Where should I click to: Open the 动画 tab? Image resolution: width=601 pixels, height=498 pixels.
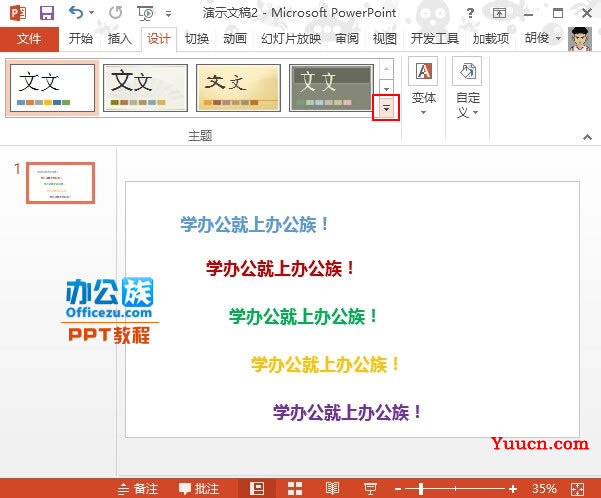[x=235, y=39]
